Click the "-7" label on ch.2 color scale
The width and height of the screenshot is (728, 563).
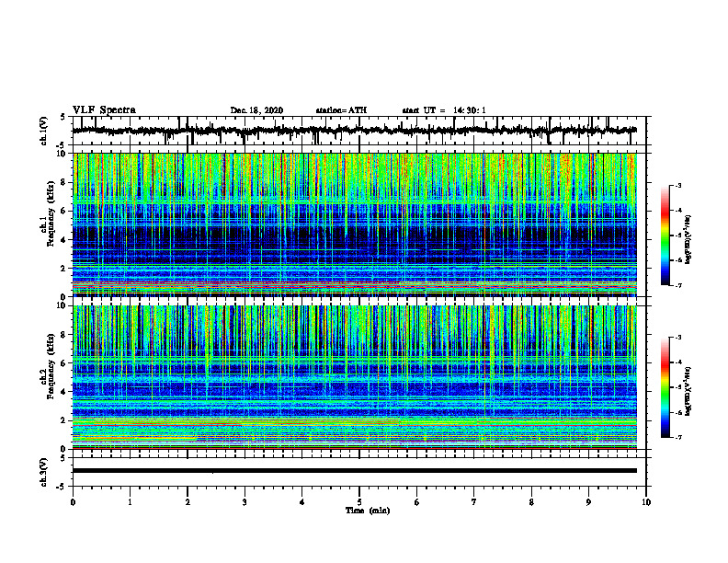pos(678,437)
